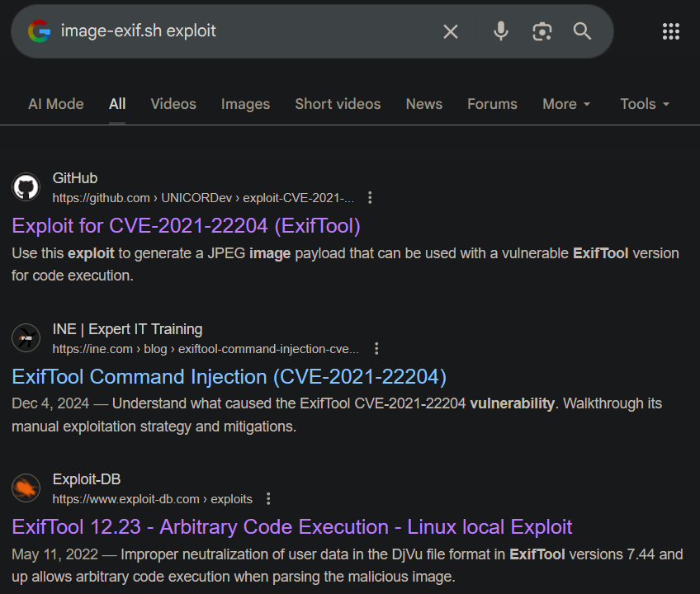Open more options for Exploit-DB result
The image size is (700, 594).
[x=268, y=499]
